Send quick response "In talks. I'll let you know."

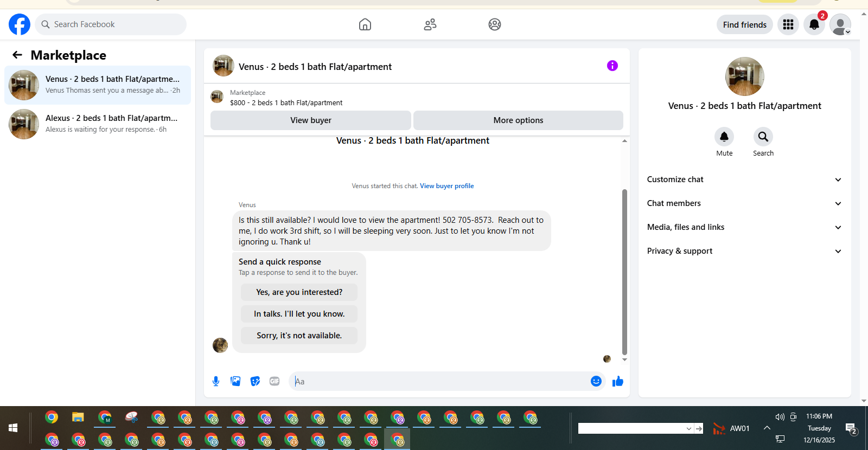[299, 314]
